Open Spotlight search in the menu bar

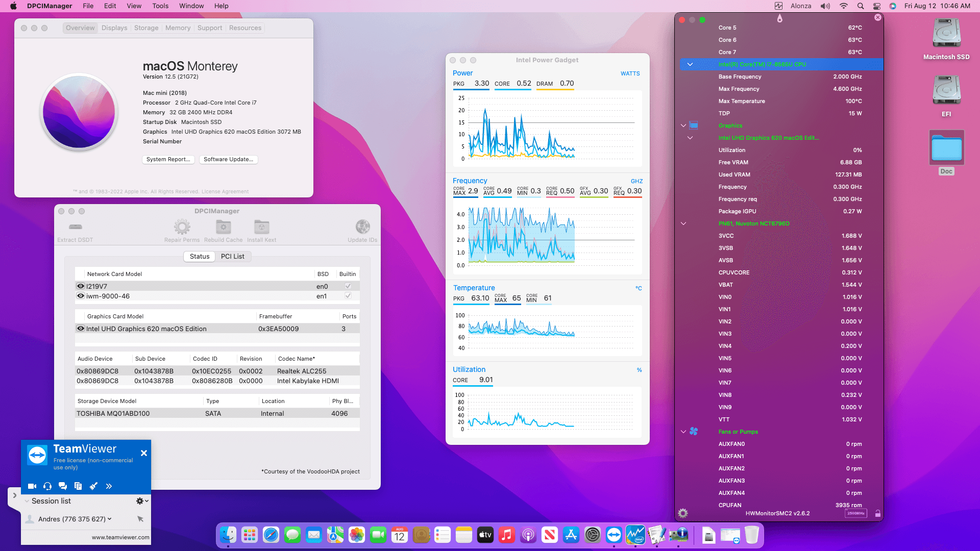[861, 6]
